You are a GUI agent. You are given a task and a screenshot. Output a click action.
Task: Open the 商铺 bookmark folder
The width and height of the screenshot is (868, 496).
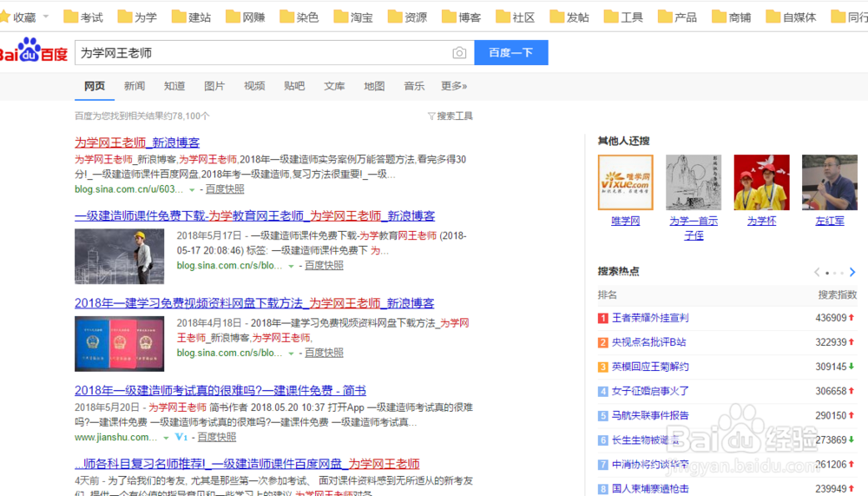pos(732,17)
